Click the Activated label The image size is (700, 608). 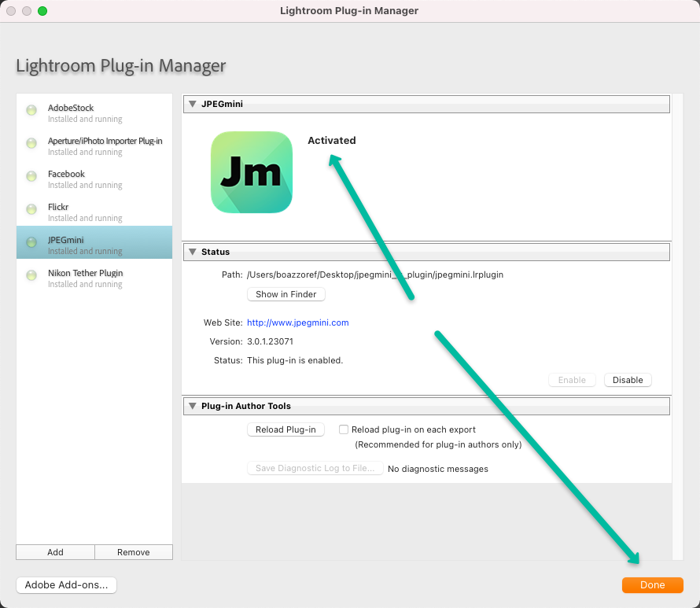[x=332, y=140]
